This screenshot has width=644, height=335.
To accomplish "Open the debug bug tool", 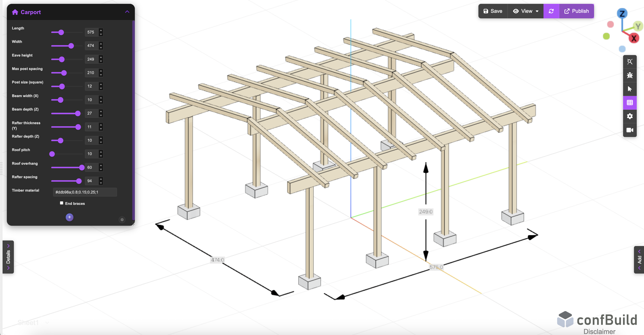I will (x=630, y=76).
